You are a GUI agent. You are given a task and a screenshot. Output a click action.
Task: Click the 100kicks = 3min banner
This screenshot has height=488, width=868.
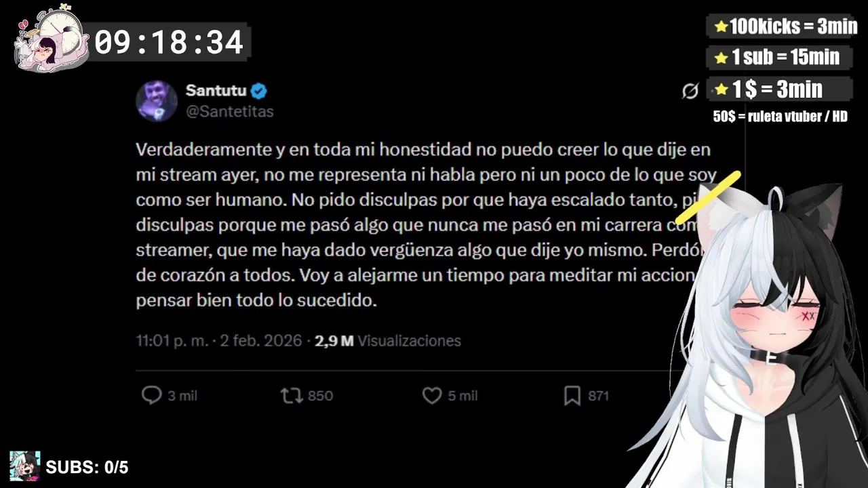pyautogui.click(x=786, y=26)
